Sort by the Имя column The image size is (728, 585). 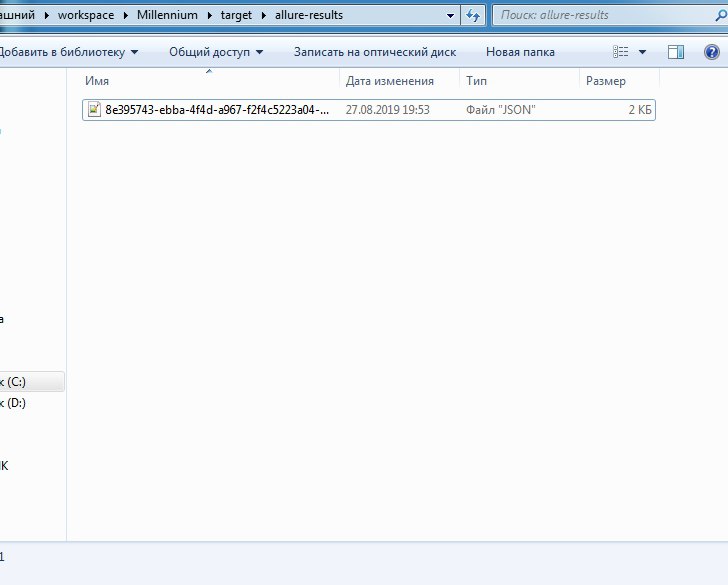click(x=210, y=81)
